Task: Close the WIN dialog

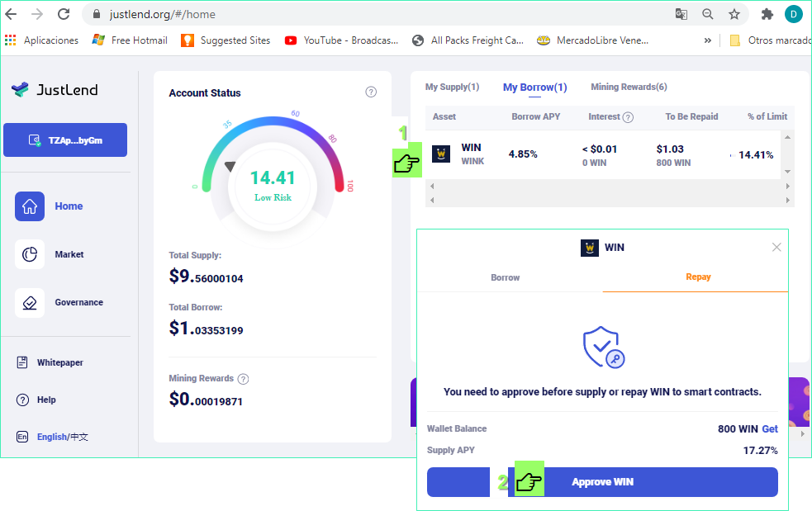Action: [776, 247]
